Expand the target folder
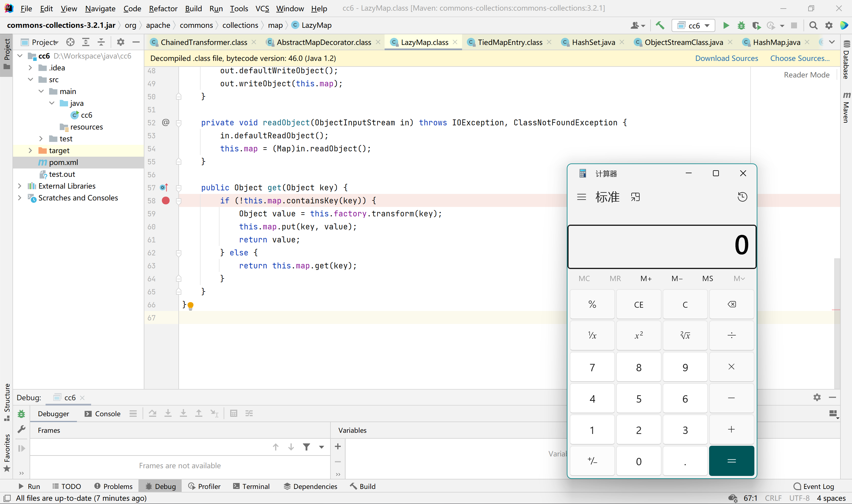Viewport: 852px width, 504px height. 30,150
